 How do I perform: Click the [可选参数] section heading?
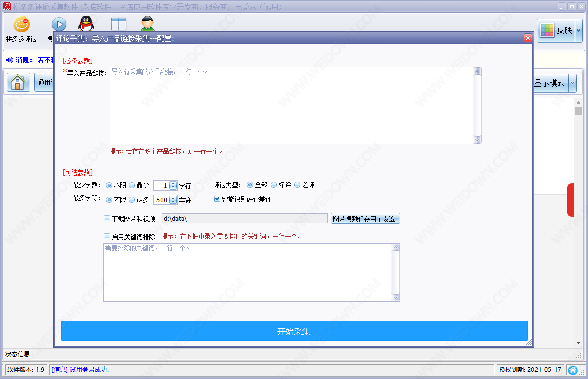[x=78, y=173]
